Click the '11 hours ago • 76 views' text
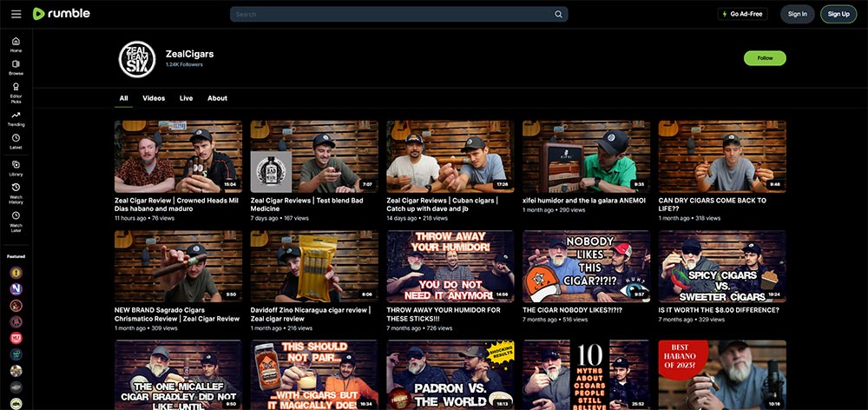 (144, 218)
